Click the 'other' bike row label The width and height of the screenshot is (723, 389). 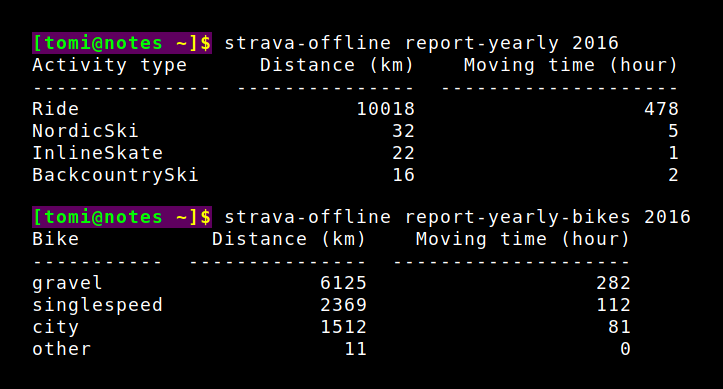62,349
